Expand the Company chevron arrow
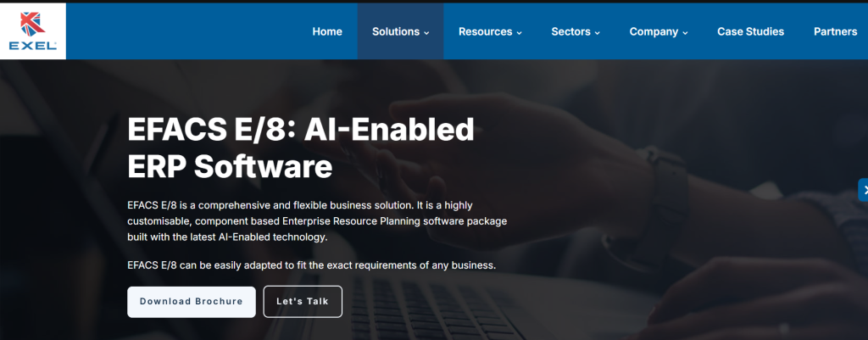This screenshot has height=340, width=868. tap(685, 33)
